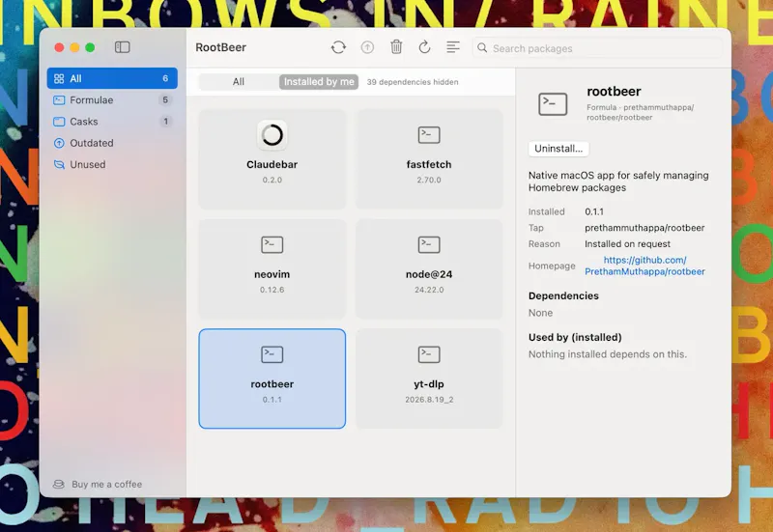
Task: Click the node@24 version 24.22.0
Action: point(429,290)
